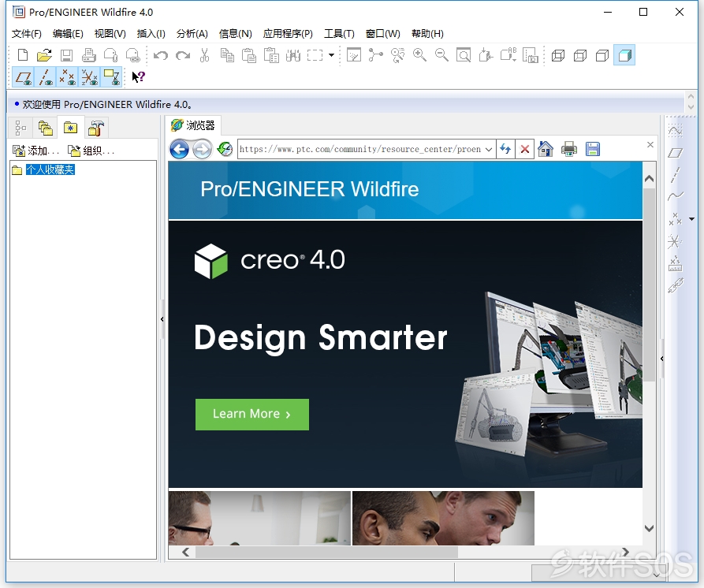
Task: Click the Cut scissors icon
Action: (x=205, y=55)
